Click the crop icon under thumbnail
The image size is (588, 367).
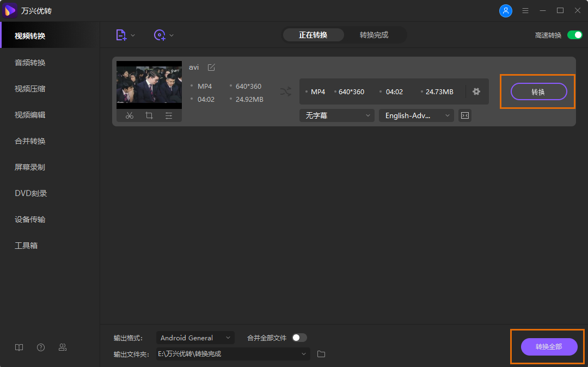point(149,115)
